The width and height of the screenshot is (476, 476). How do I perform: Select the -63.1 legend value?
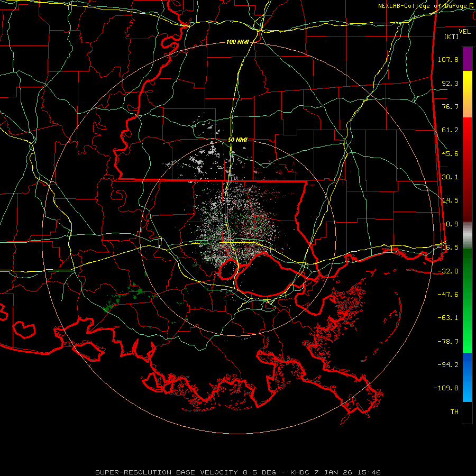(448, 318)
